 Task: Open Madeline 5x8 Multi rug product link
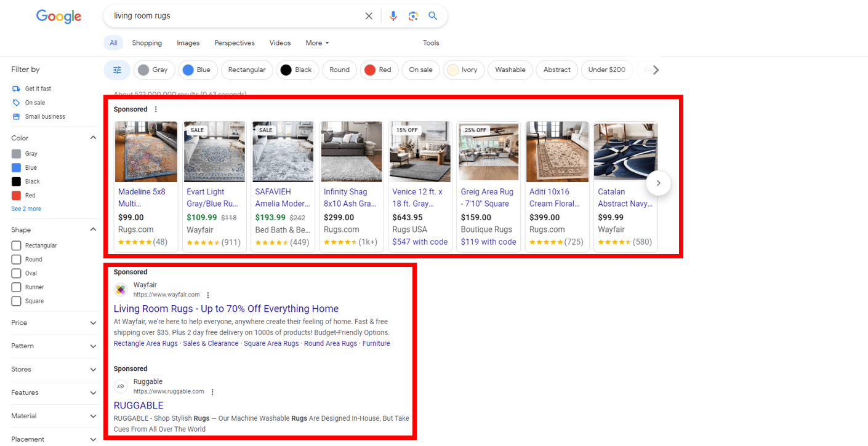tap(142, 197)
